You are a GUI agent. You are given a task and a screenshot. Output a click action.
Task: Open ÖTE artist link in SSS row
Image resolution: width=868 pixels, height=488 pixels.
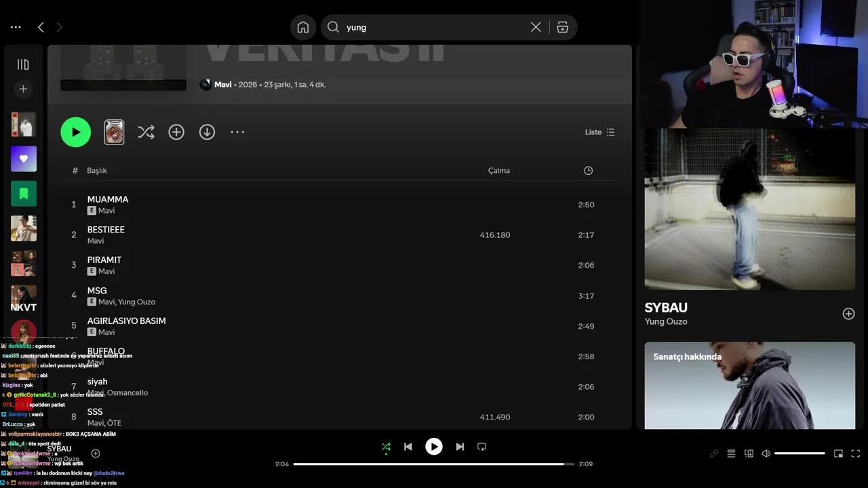click(114, 423)
